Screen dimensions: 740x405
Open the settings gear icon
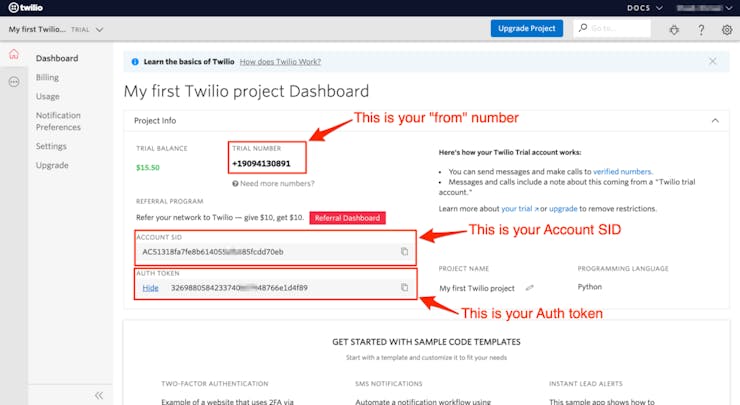pyautogui.click(x=727, y=30)
